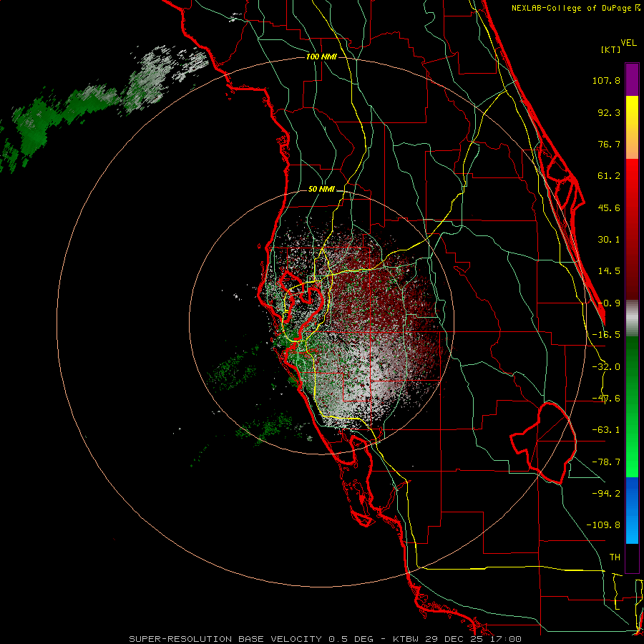Select the 61.2 scale value

[609, 176]
